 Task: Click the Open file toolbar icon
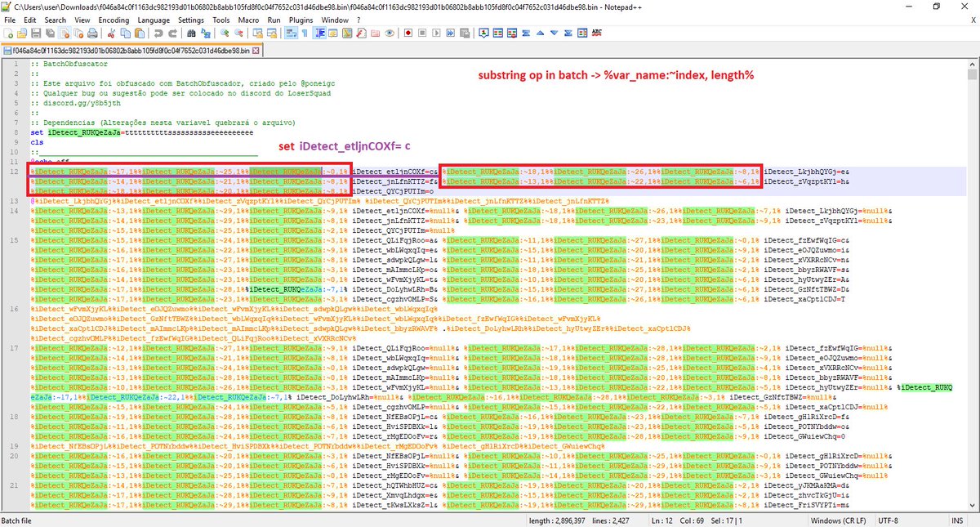(x=22, y=33)
